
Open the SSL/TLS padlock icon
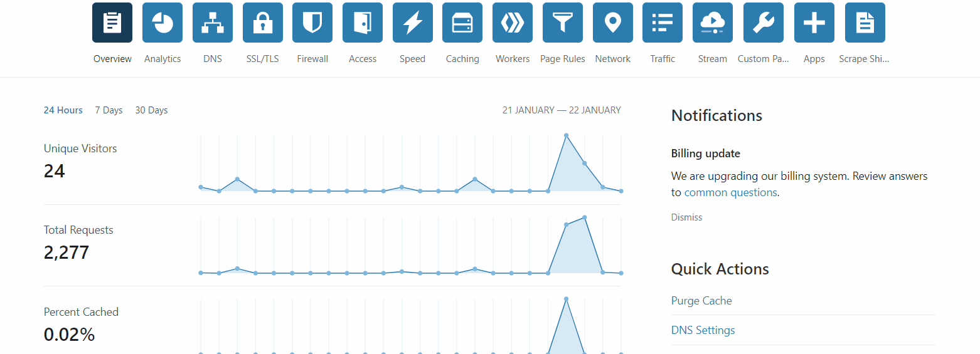click(x=262, y=23)
